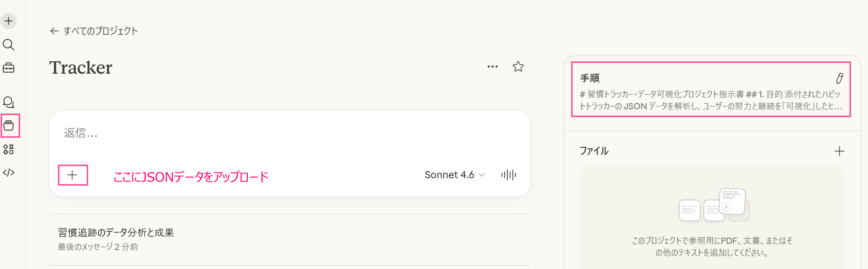Go back to すべてのプロジェクト
The width and height of the screenshot is (868, 269).
click(94, 31)
